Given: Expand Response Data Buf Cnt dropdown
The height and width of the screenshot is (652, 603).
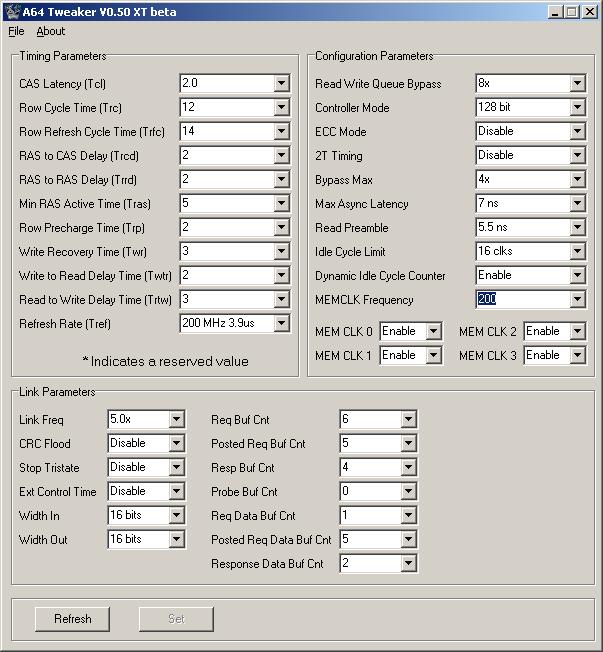Looking at the screenshot, I should (408, 563).
